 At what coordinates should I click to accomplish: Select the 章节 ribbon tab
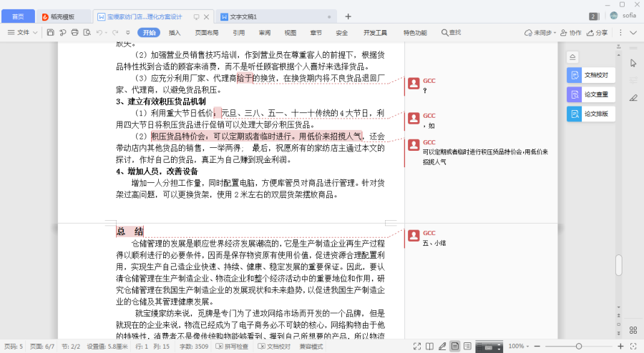click(316, 32)
